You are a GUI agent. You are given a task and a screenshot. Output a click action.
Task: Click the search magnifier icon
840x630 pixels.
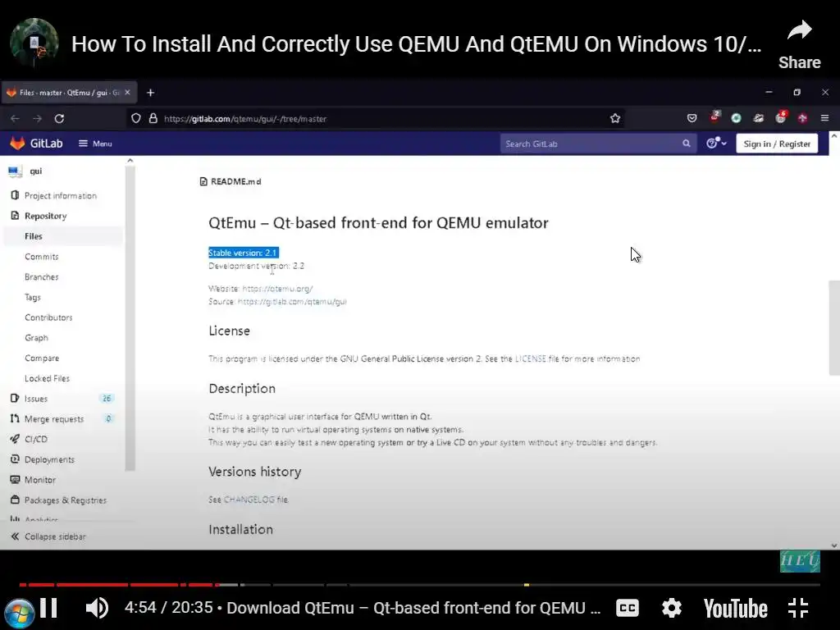687,144
